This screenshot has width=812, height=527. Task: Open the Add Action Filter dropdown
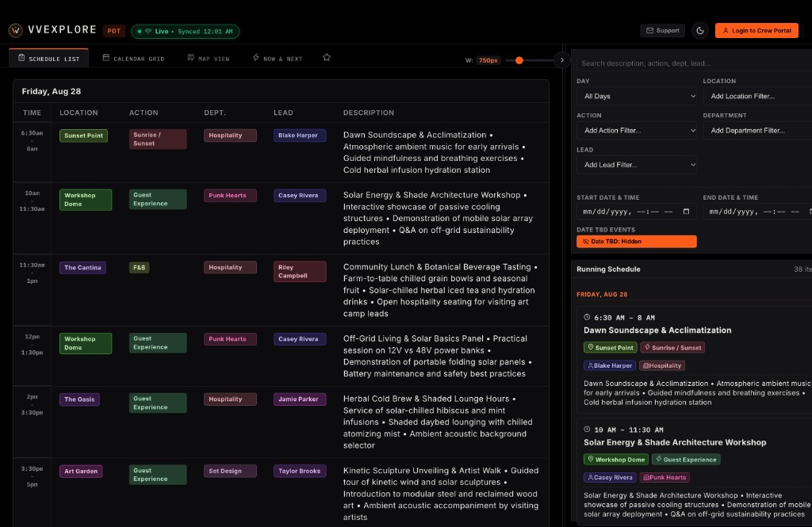click(x=637, y=131)
